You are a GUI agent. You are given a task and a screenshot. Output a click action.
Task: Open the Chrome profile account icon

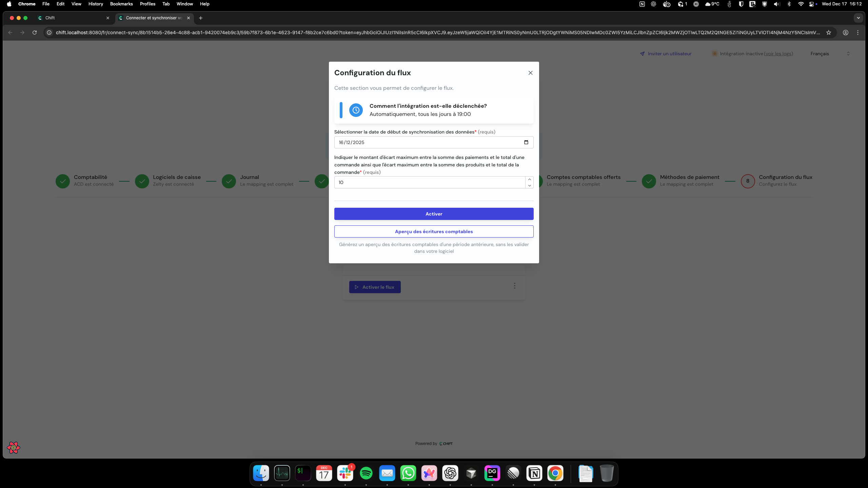(845, 32)
